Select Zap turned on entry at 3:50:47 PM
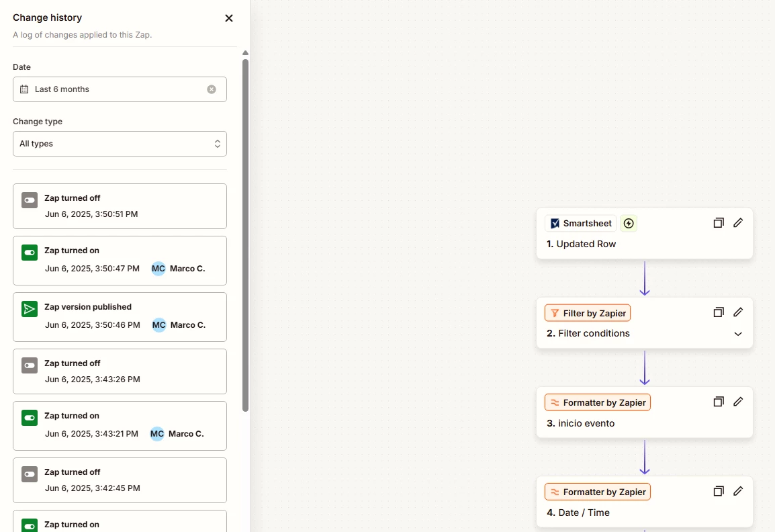The height and width of the screenshot is (532, 775). (x=120, y=261)
